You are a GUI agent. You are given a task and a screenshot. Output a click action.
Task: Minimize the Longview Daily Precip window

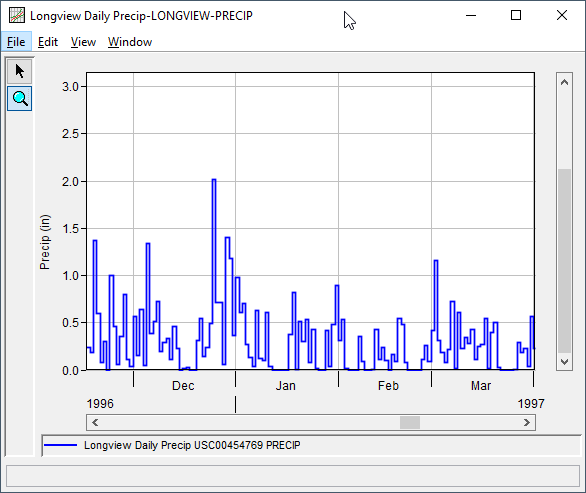click(x=471, y=16)
